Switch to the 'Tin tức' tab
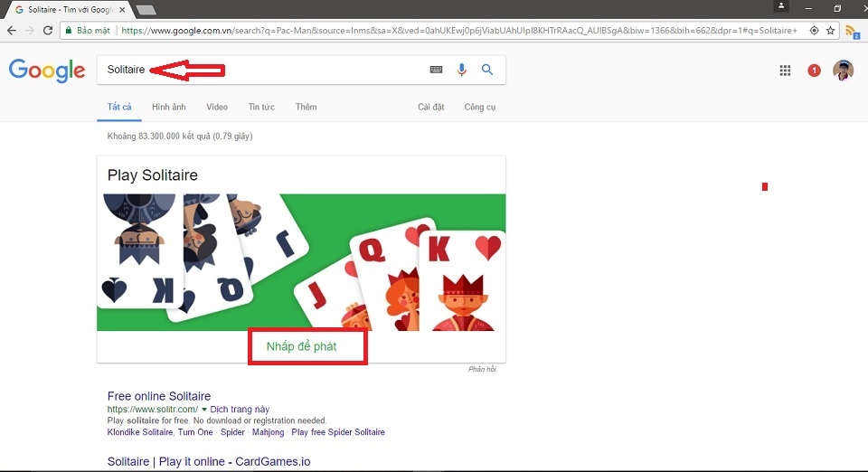The width and height of the screenshot is (868, 472). point(261,107)
